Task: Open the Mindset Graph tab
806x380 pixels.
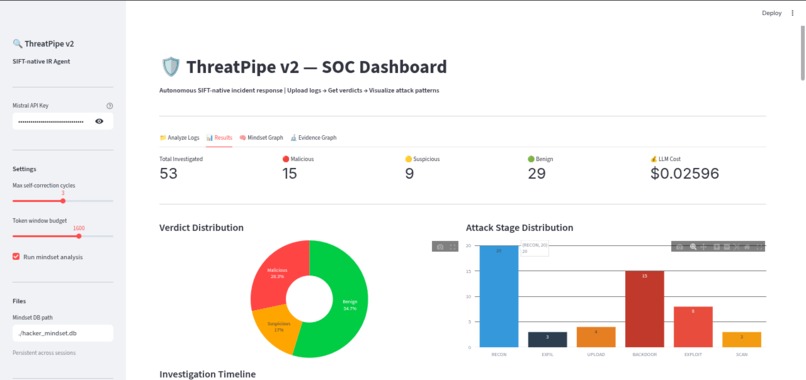Action: (x=261, y=138)
